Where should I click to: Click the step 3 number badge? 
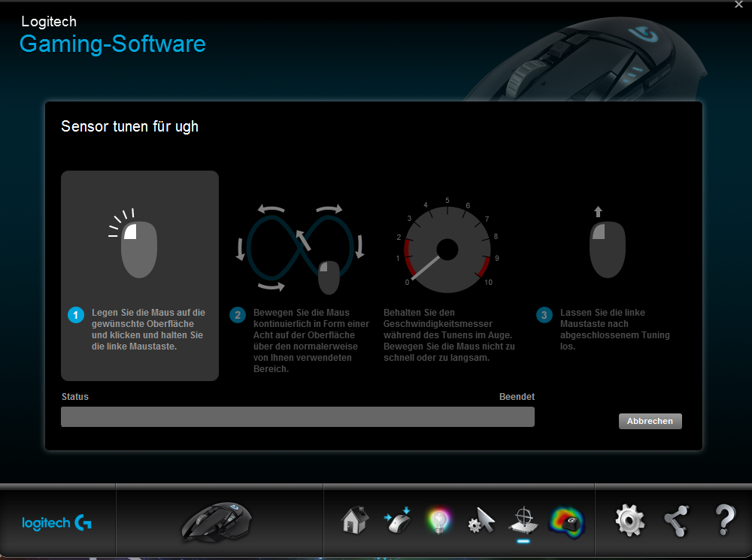(x=544, y=315)
